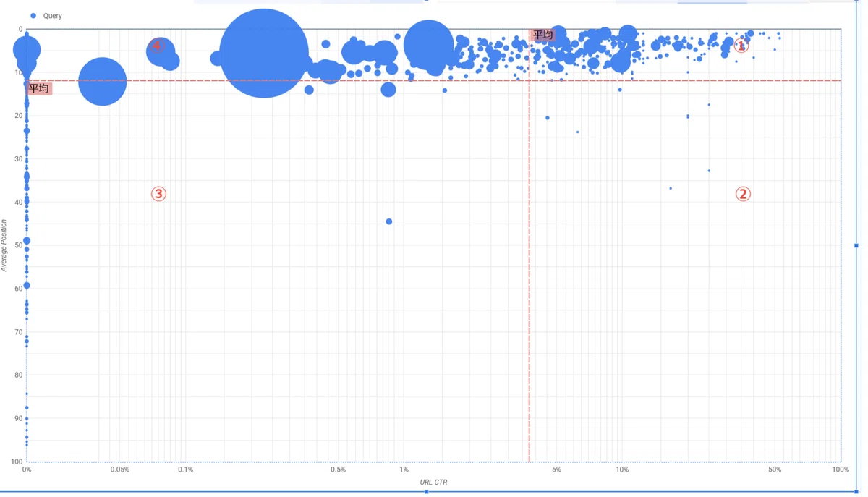868x497 pixels.
Task: Select the largest bubble in the chart
Action: [x=264, y=53]
